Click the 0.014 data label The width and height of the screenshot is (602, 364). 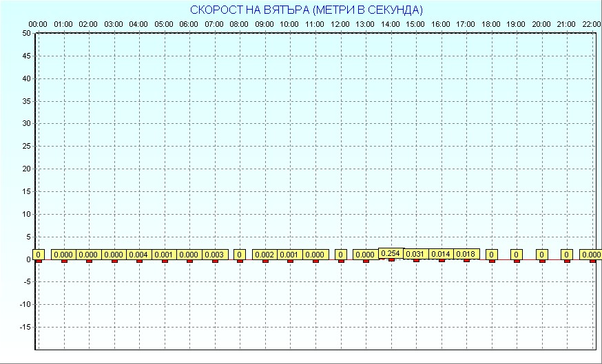pyautogui.click(x=441, y=254)
